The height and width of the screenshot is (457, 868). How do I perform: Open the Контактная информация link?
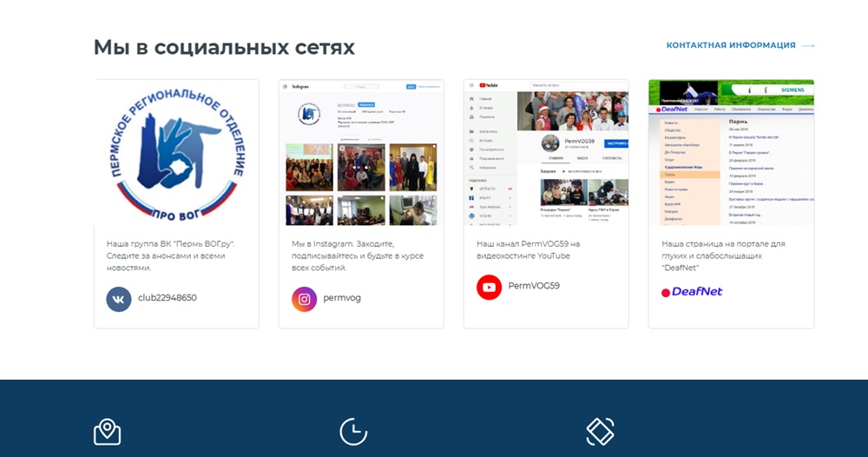click(x=731, y=45)
